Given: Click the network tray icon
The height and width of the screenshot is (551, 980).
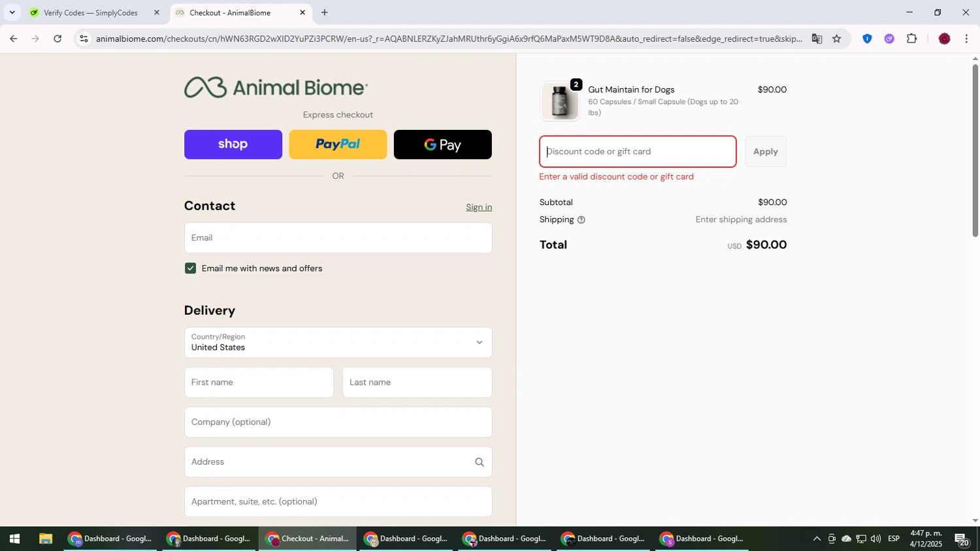Looking at the screenshot, I should [x=861, y=539].
